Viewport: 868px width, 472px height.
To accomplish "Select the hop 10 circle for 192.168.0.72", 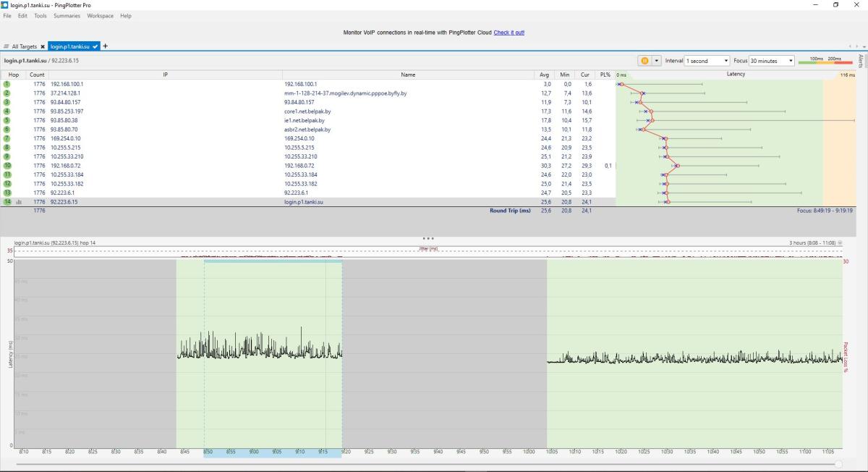I will [7, 166].
